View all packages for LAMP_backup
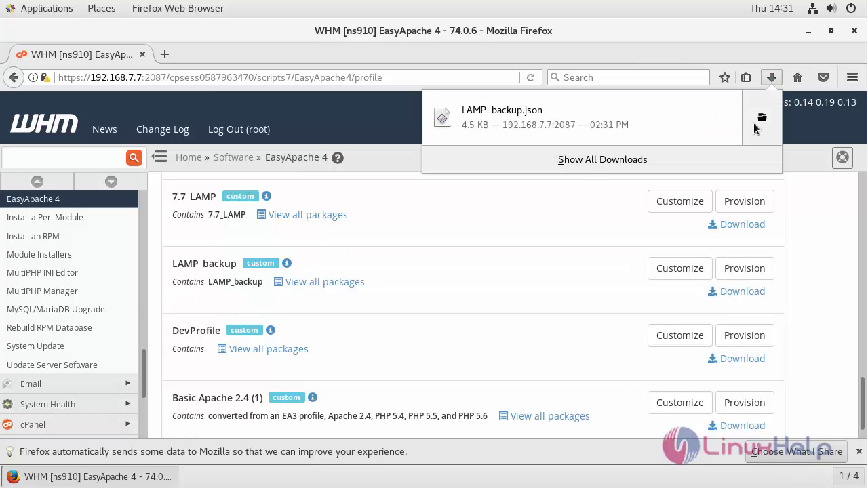 pyautogui.click(x=319, y=282)
